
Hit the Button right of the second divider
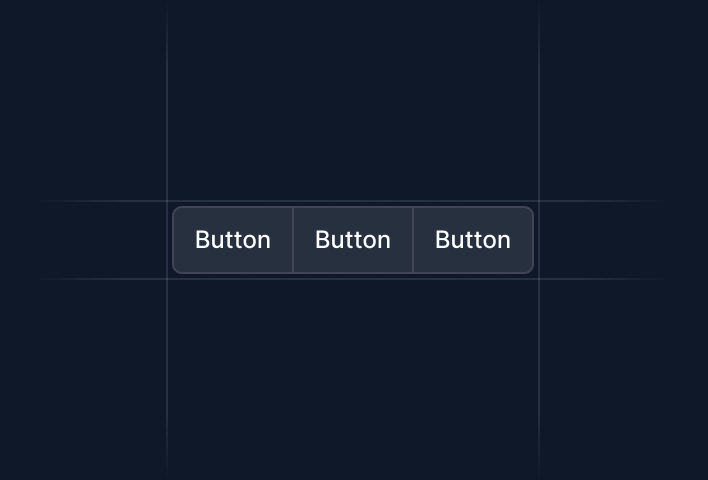click(473, 240)
